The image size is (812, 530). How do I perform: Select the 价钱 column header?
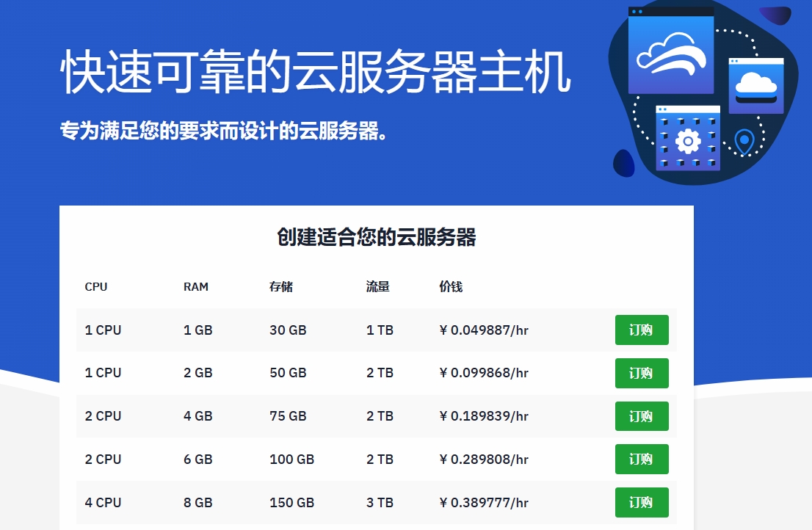point(451,287)
